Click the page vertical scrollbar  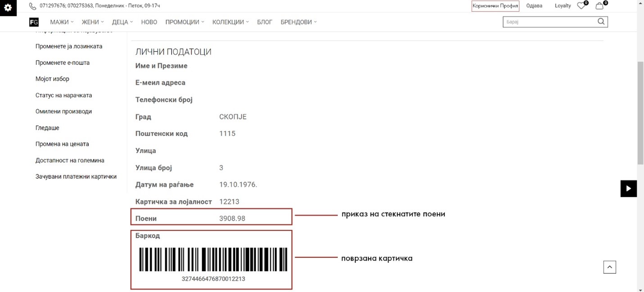pyautogui.click(x=640, y=113)
